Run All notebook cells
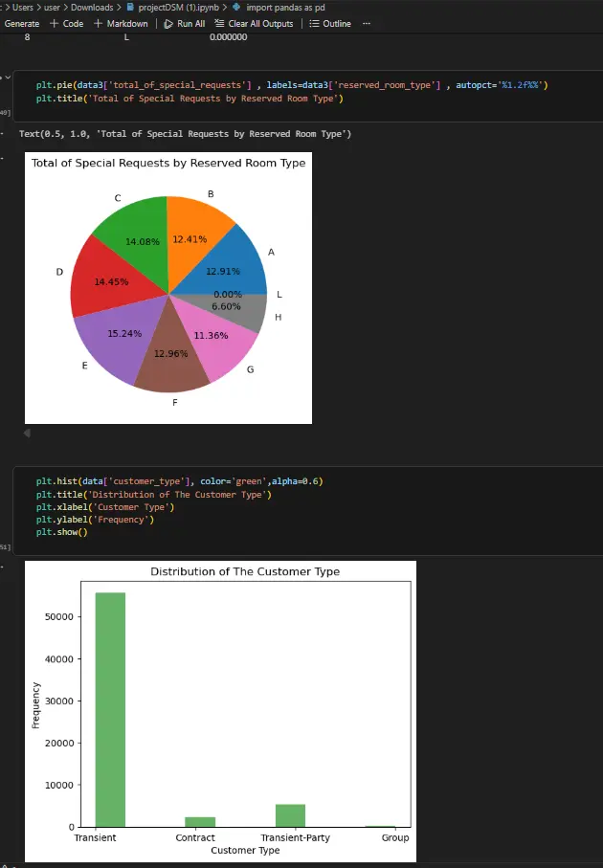Screen dimensions: 603x868 coord(185,24)
